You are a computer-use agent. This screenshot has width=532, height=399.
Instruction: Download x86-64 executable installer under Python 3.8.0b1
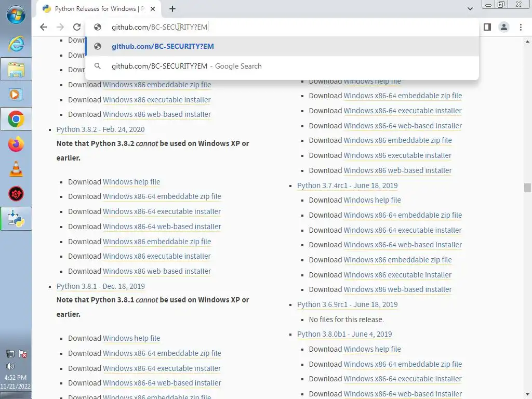pos(403,379)
